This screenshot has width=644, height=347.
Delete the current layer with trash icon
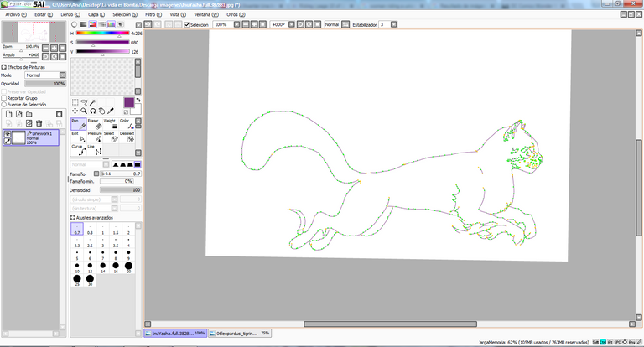39,123
